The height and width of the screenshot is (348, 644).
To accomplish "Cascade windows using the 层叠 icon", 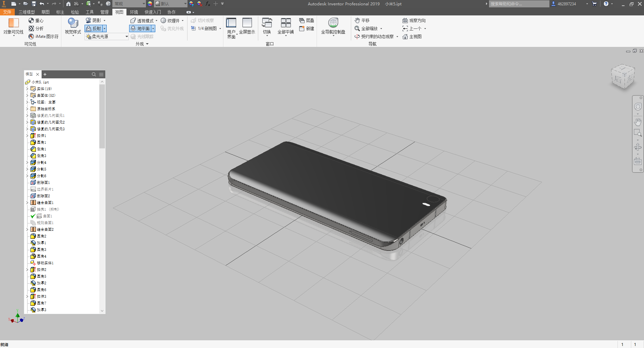I will pos(306,20).
